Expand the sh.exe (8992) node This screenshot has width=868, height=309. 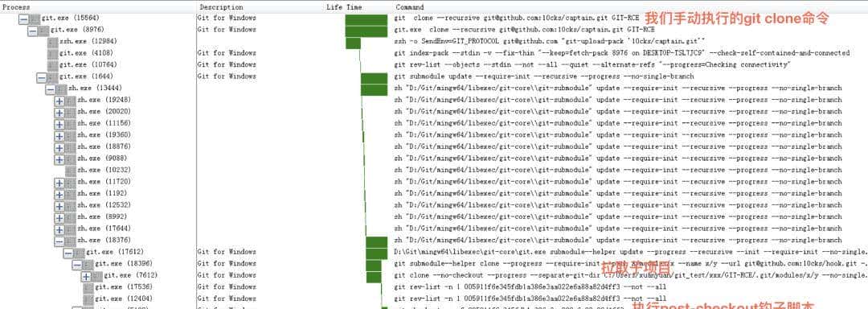[59, 217]
